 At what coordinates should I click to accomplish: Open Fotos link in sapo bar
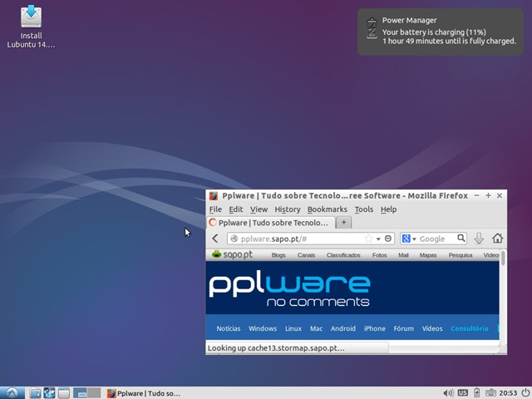coord(379,255)
